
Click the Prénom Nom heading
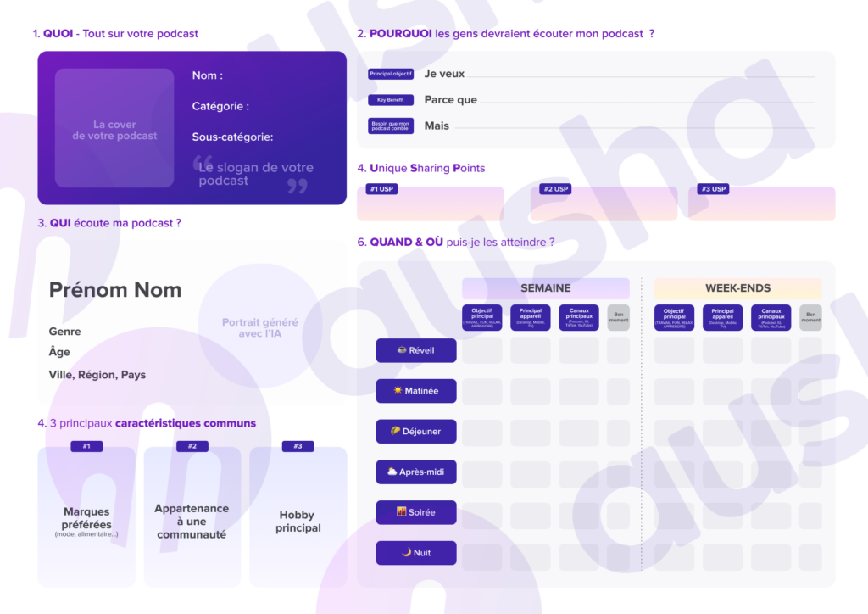[115, 289]
